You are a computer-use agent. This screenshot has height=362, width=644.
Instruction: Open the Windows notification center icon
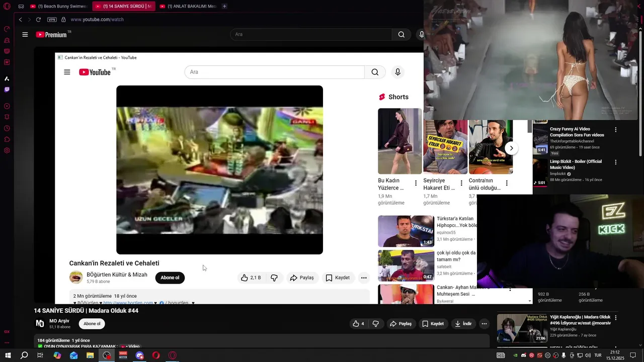click(633, 355)
